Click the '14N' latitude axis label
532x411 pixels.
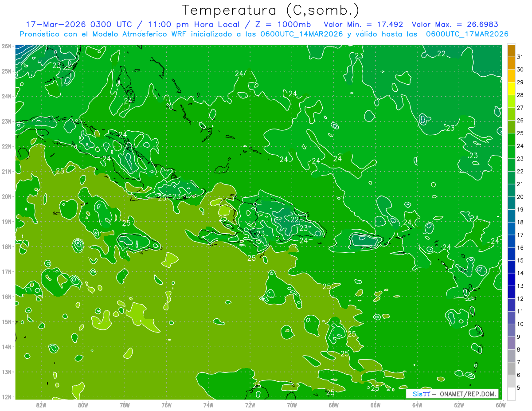tap(6, 347)
